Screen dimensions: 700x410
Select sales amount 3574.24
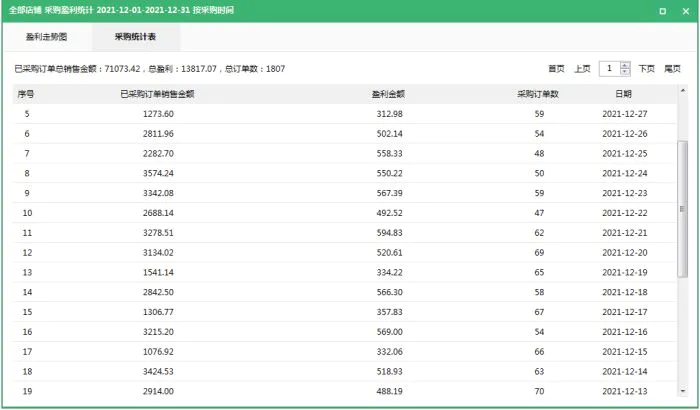click(158, 173)
